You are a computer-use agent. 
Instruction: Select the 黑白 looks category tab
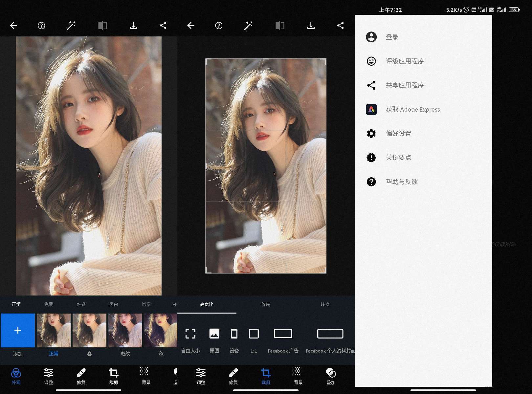[114, 304]
